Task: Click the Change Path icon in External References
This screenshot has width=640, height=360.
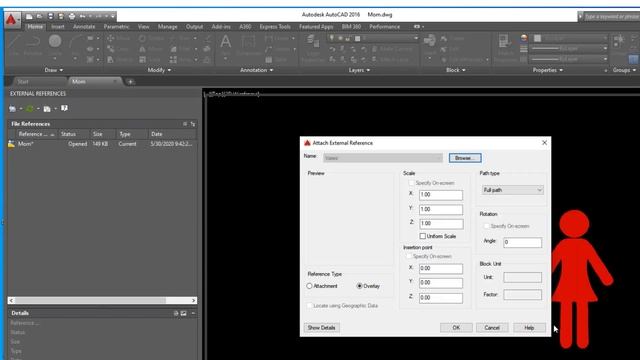Action: point(47,109)
